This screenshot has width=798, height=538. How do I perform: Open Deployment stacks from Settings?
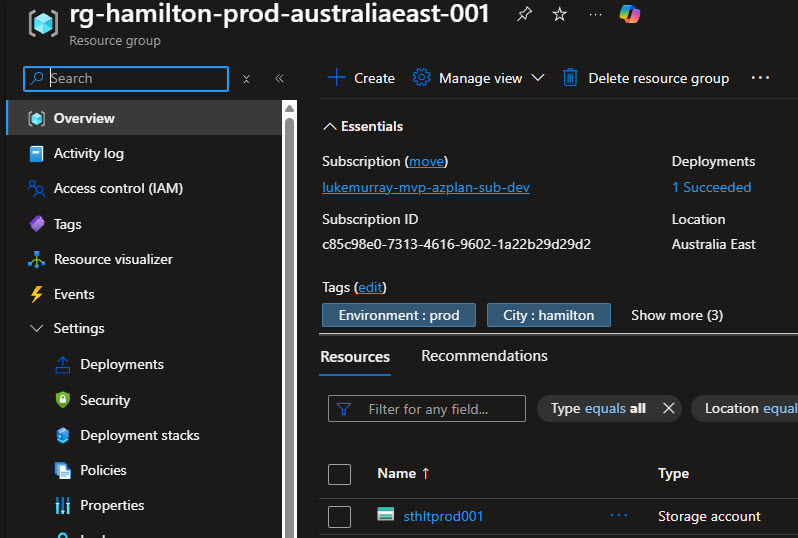coord(139,435)
